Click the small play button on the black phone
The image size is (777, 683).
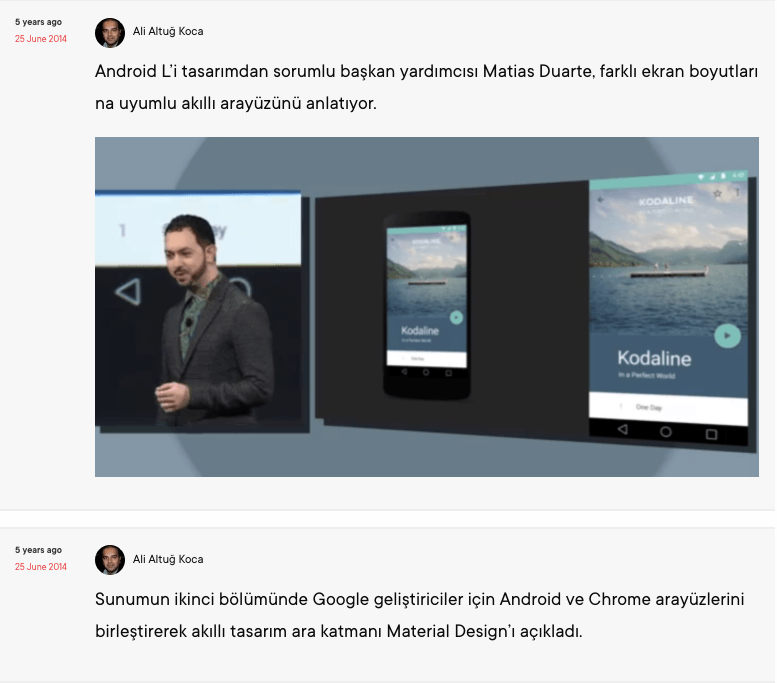(456, 317)
